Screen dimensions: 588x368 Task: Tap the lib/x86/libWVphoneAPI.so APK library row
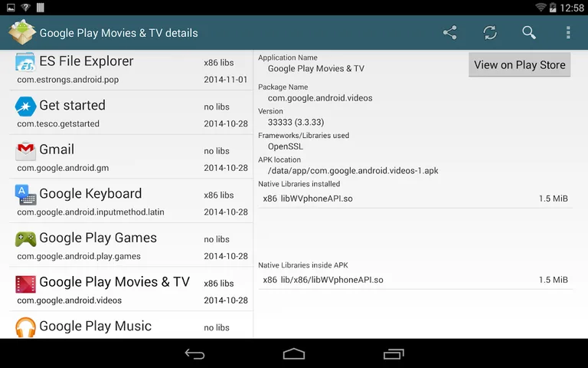click(x=415, y=280)
